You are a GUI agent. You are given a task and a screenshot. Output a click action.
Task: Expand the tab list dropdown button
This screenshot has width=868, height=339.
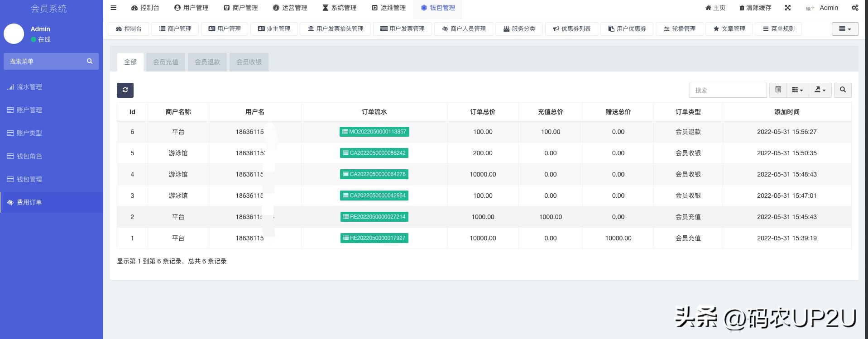pyautogui.click(x=845, y=29)
